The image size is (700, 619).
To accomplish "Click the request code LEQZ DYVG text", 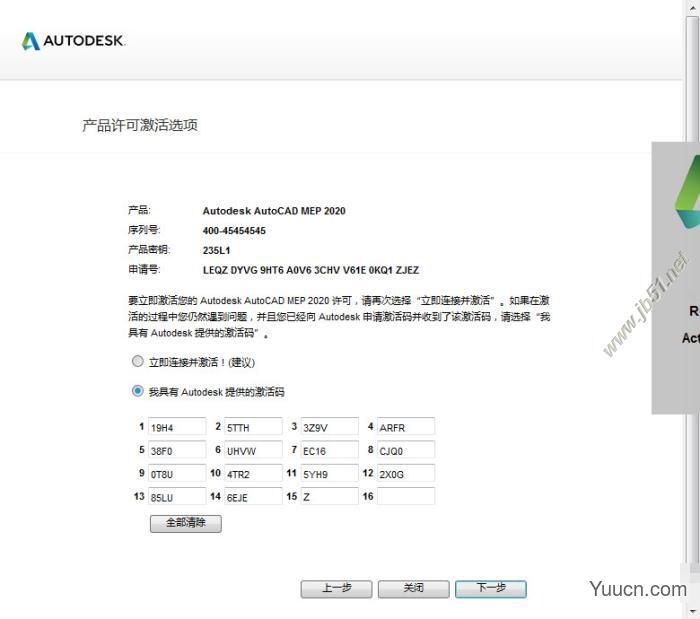I will pos(311,270).
